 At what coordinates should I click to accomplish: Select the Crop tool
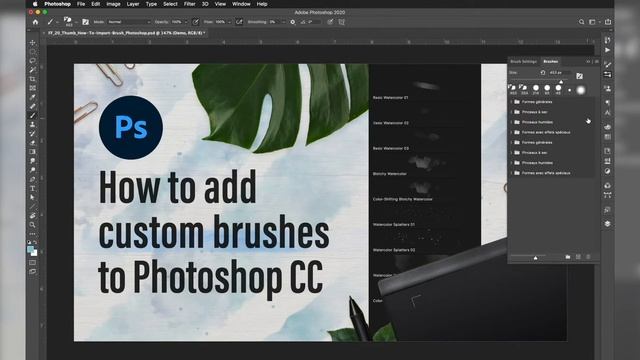(x=32, y=79)
